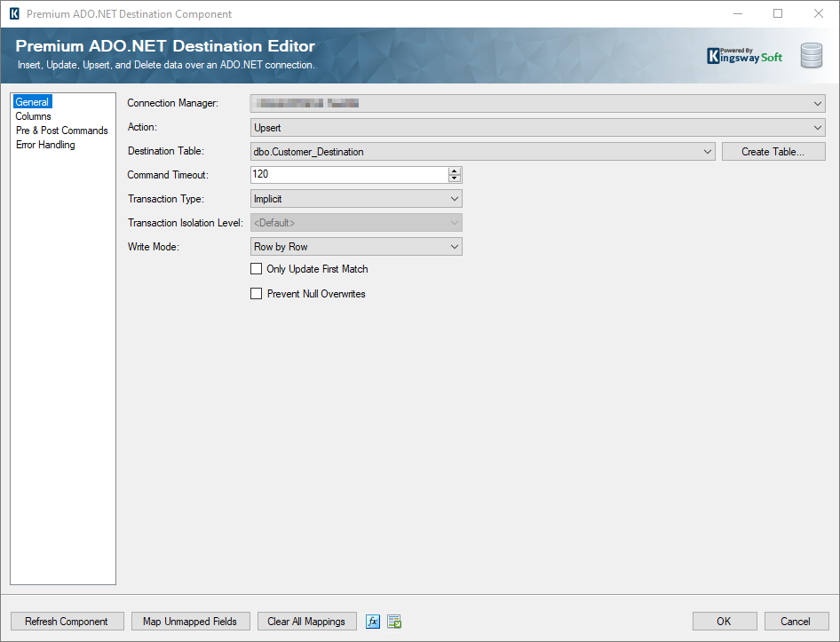Enable Only Update First Match checkbox
840x642 pixels.
pos(257,269)
